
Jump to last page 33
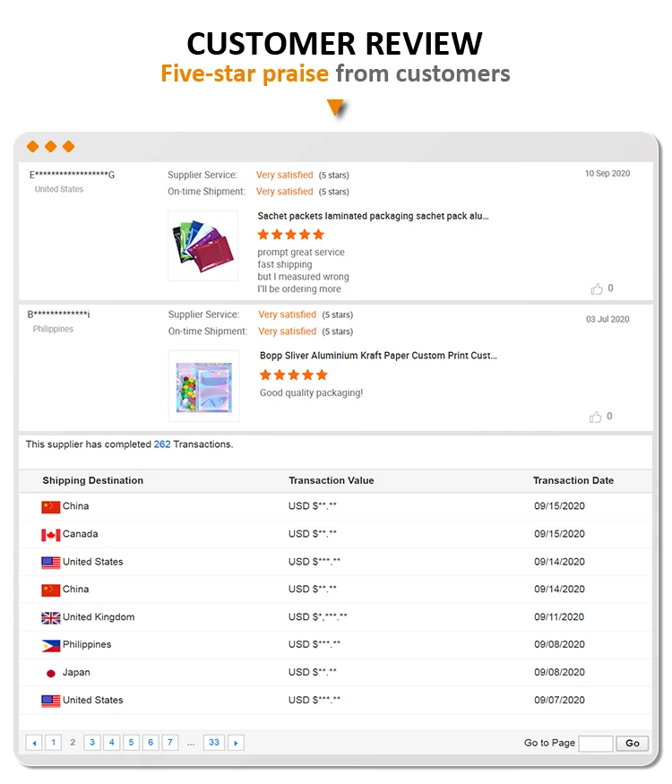(213, 743)
